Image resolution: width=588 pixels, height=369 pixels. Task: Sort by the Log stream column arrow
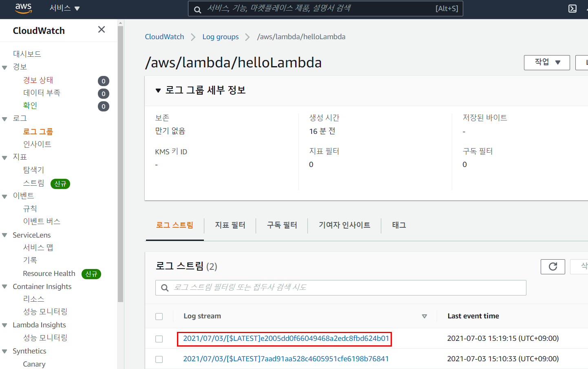coord(424,316)
